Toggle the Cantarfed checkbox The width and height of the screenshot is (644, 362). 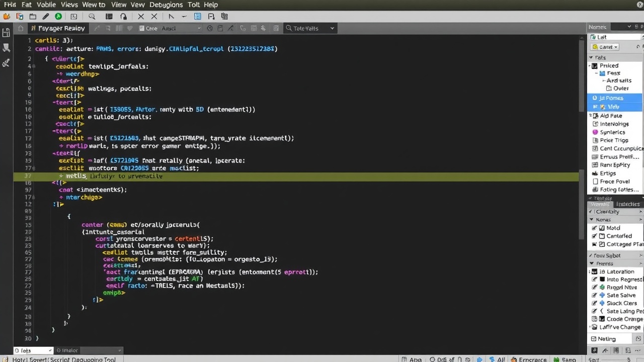point(595,236)
